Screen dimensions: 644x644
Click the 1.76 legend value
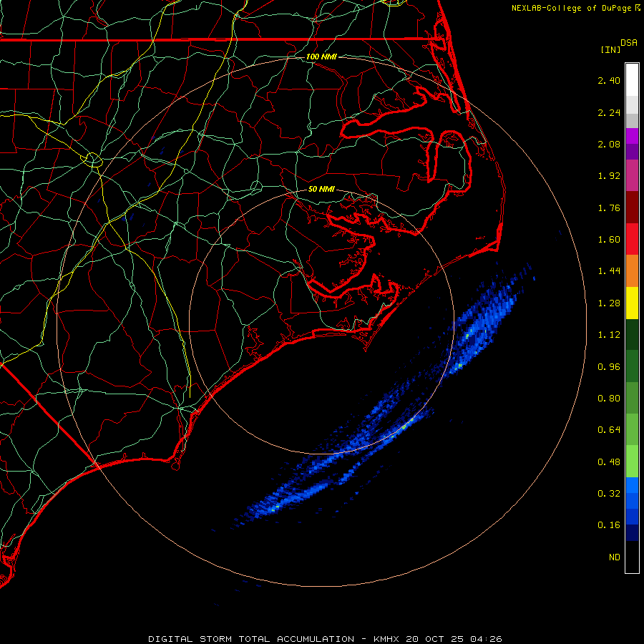point(609,208)
